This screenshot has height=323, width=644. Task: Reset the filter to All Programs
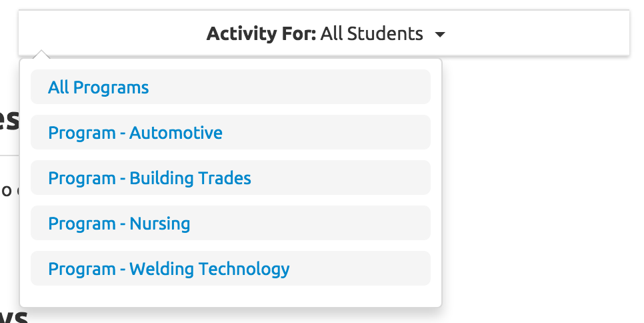coord(99,87)
